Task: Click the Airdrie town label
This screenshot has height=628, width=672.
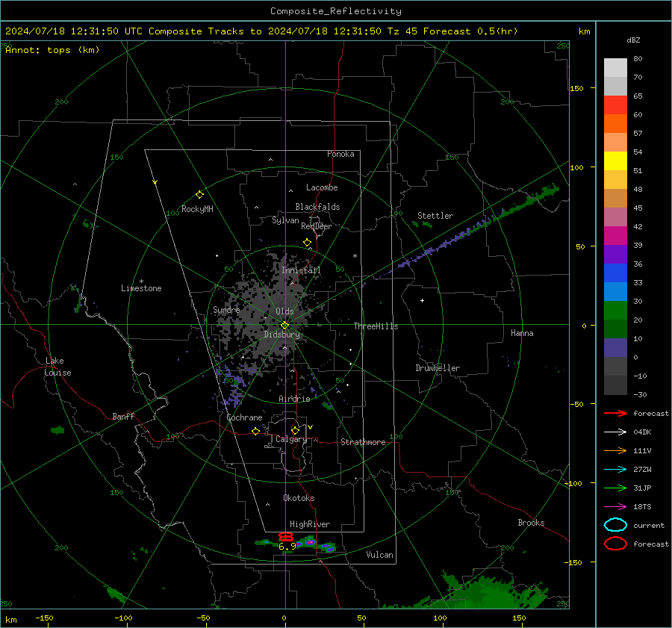Action: click(x=294, y=399)
